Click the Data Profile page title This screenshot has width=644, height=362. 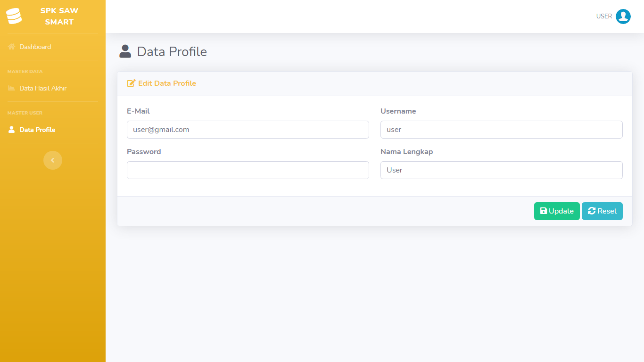click(172, 51)
